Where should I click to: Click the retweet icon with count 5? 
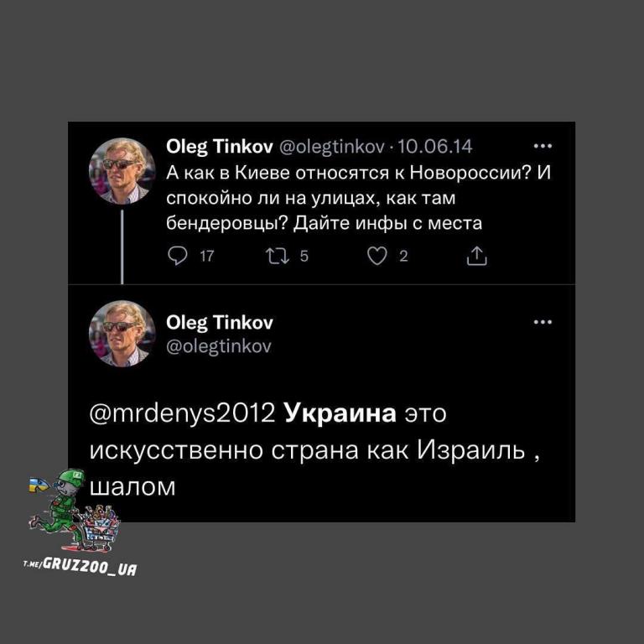278,256
